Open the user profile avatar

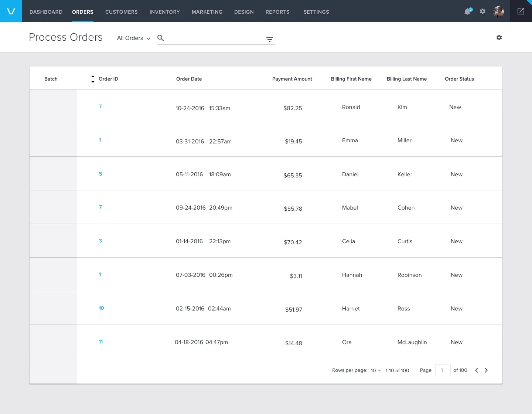[498, 11]
